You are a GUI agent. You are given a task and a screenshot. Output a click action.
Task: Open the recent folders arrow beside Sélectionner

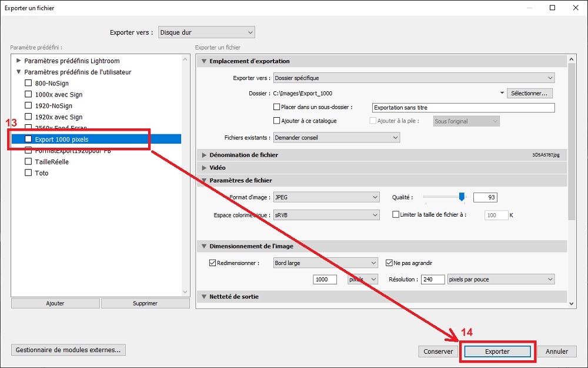[x=502, y=93]
